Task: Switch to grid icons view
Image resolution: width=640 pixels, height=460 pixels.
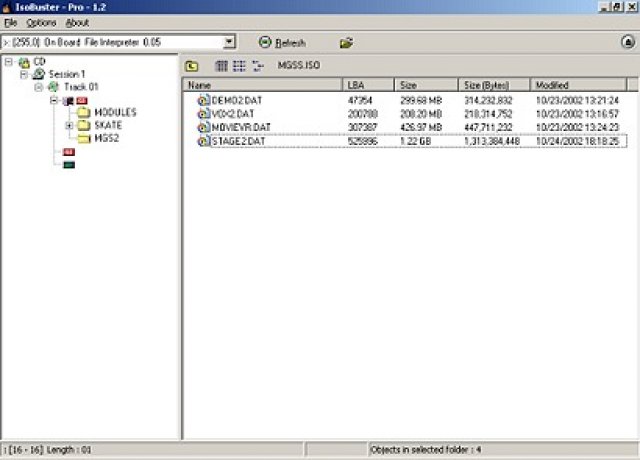Action: [x=239, y=66]
